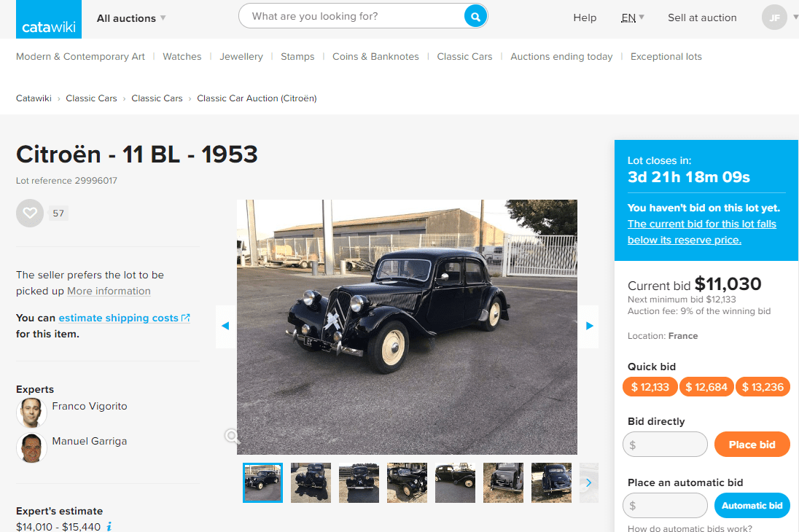Advance thumbnail strip with right chevron

[x=589, y=482]
